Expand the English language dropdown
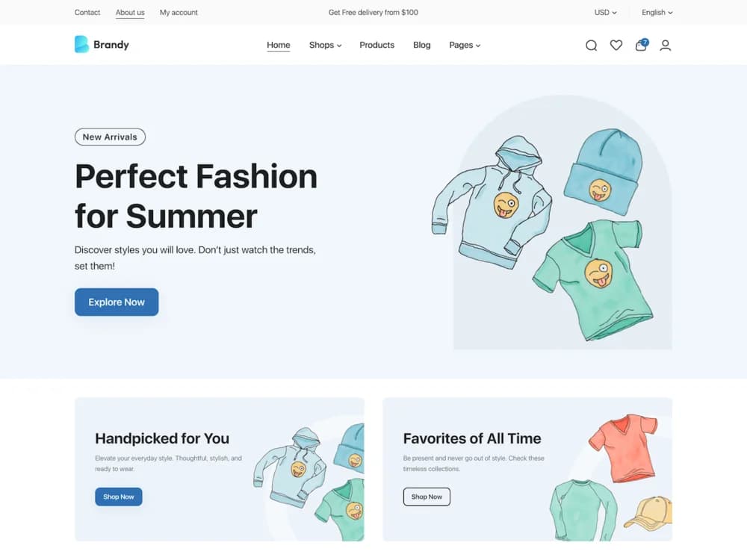This screenshot has height=560, width=747. pyautogui.click(x=657, y=13)
